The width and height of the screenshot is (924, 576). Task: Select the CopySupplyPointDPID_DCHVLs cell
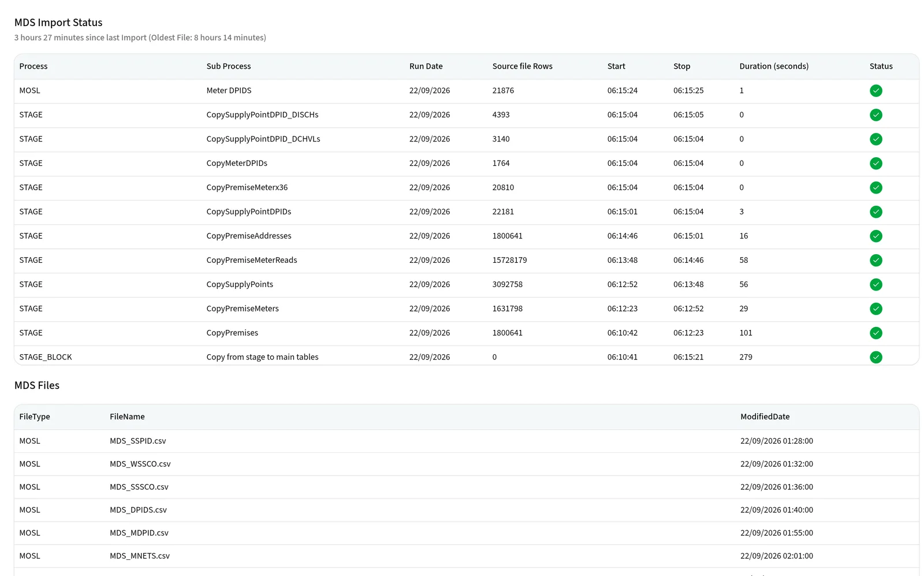point(263,139)
